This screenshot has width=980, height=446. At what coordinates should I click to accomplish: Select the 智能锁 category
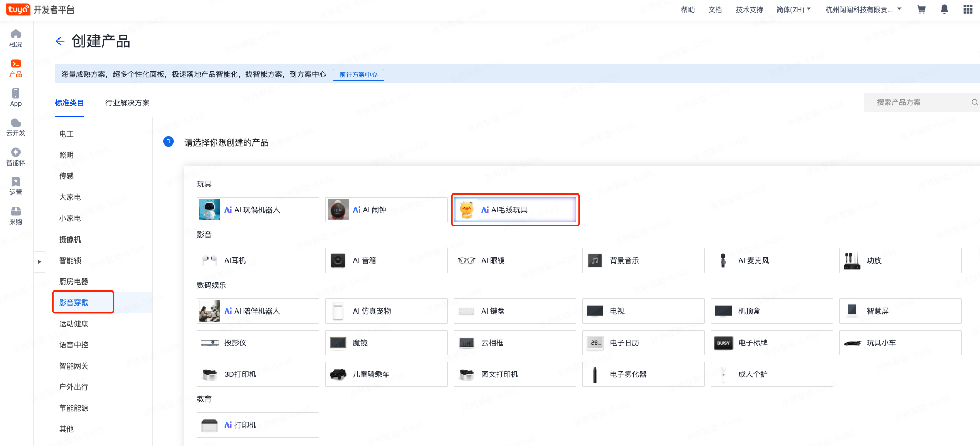[x=70, y=260]
